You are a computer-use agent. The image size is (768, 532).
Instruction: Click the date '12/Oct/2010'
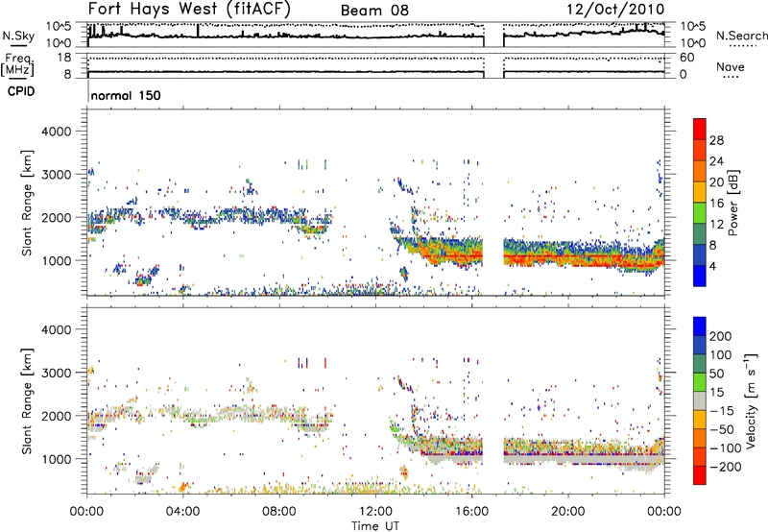pos(615,10)
